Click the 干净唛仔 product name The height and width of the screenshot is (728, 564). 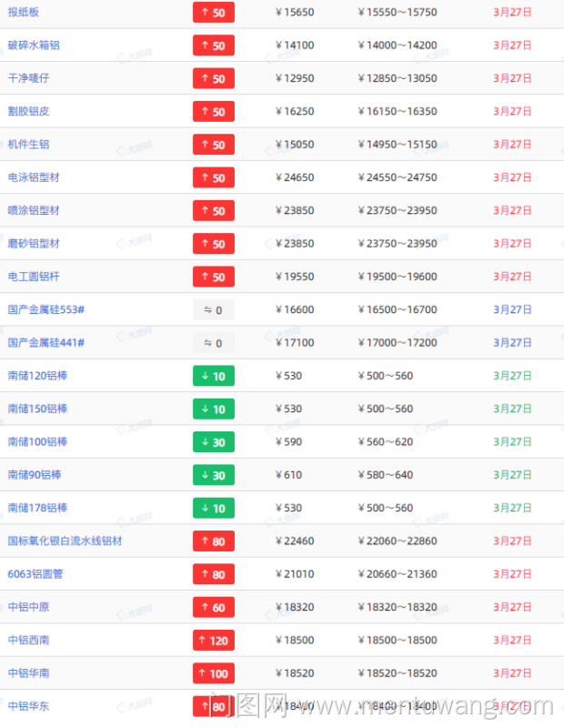[28, 78]
